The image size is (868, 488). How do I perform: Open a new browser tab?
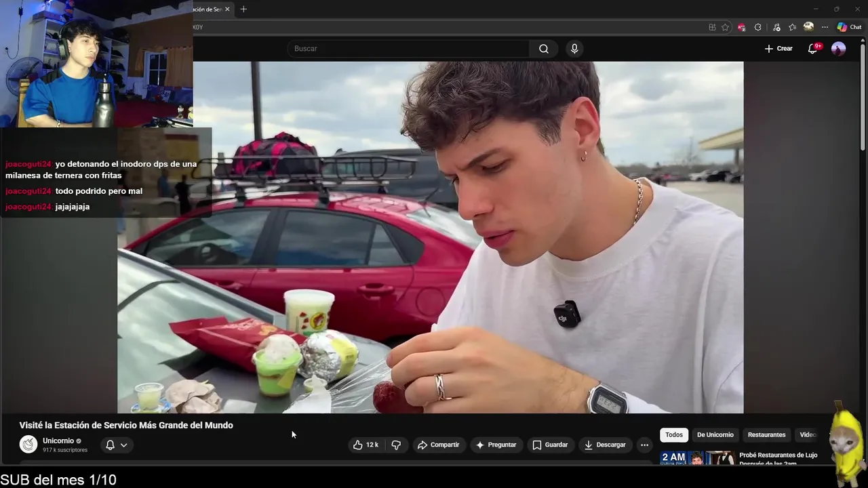click(x=243, y=9)
